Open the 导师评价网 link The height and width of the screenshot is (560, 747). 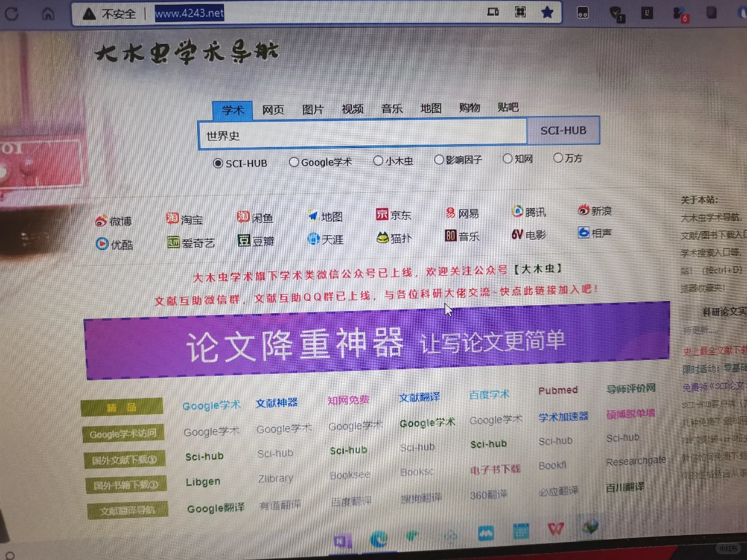click(631, 388)
